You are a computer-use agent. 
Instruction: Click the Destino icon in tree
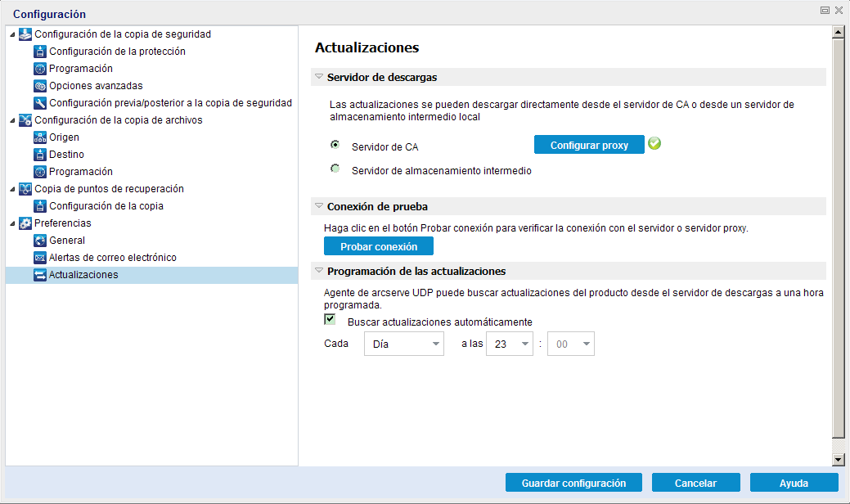click(40, 155)
